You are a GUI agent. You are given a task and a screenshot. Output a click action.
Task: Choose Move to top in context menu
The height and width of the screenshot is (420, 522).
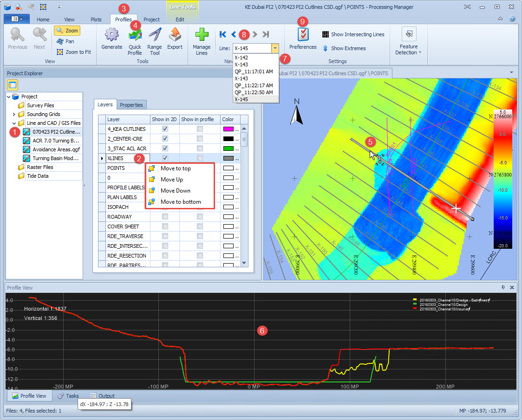pos(175,168)
